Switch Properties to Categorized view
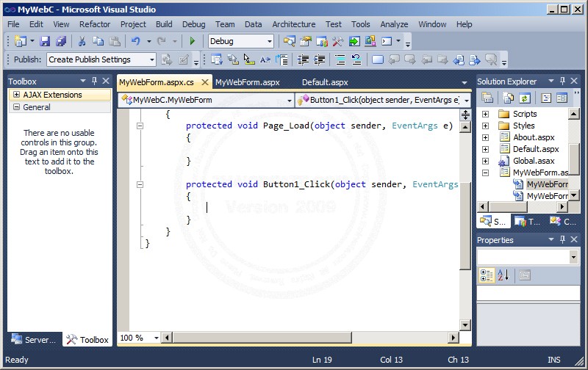588x370 pixels. pos(487,275)
